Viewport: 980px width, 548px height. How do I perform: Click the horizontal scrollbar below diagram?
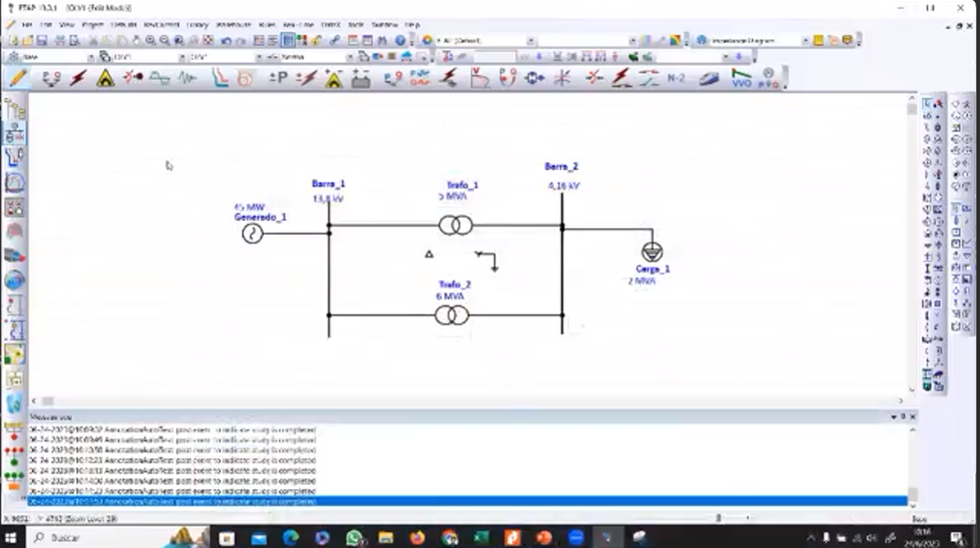point(467,401)
